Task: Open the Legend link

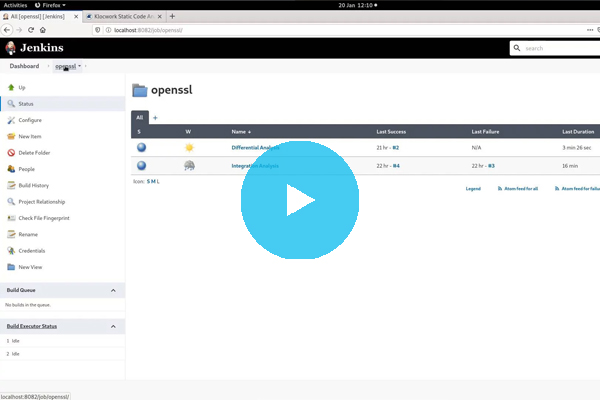Action: click(473, 189)
